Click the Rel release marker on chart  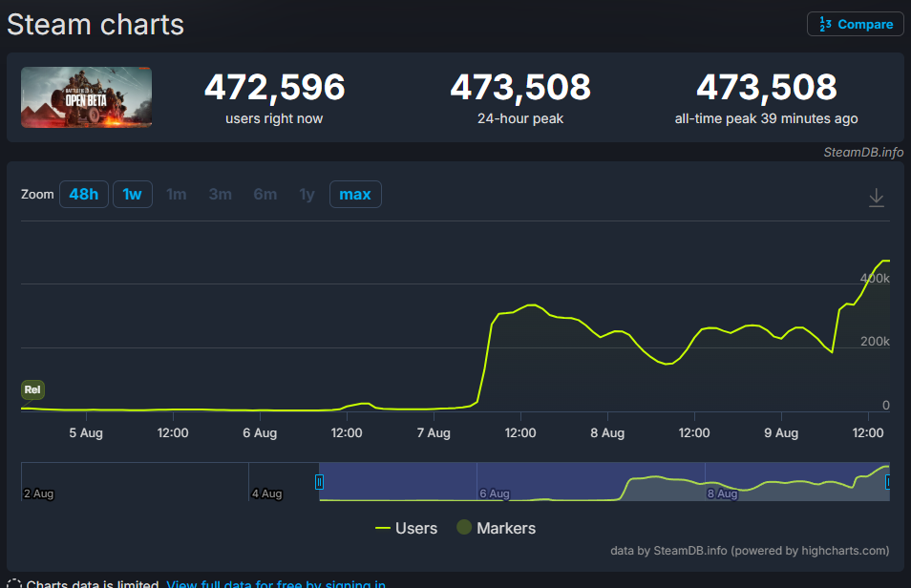tap(32, 389)
